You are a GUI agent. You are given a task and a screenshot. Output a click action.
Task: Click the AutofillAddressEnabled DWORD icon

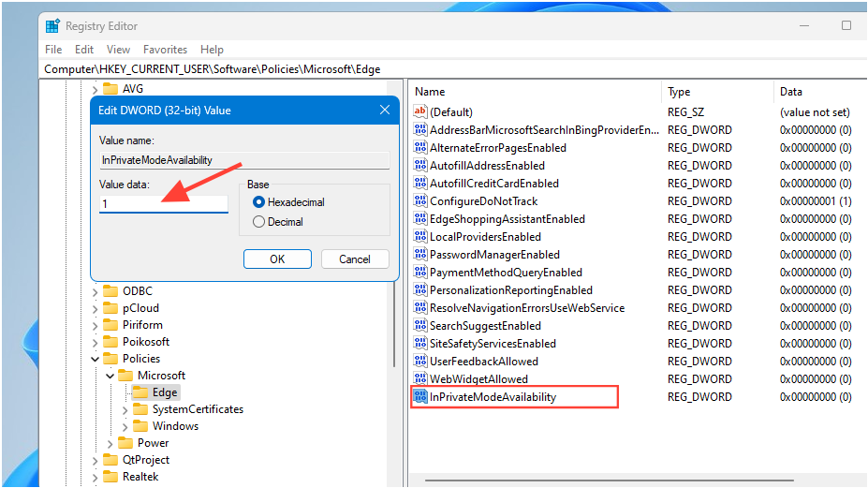click(x=420, y=165)
